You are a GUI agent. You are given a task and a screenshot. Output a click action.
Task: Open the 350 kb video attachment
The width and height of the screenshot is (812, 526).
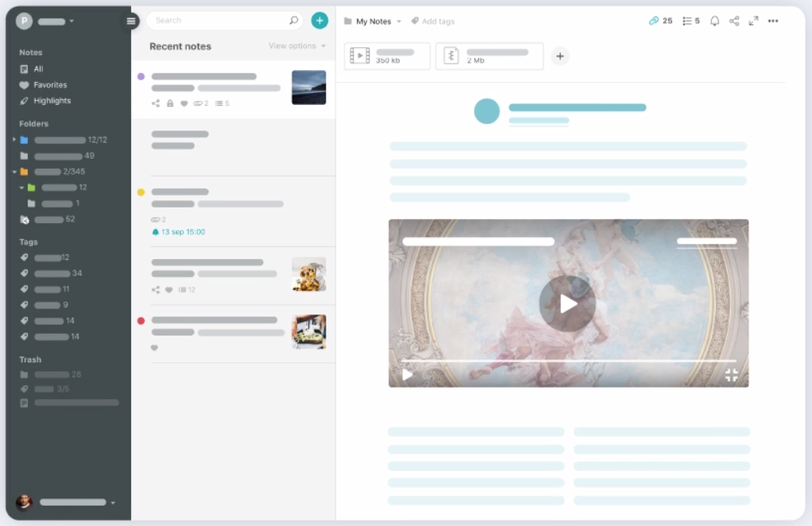click(x=387, y=56)
